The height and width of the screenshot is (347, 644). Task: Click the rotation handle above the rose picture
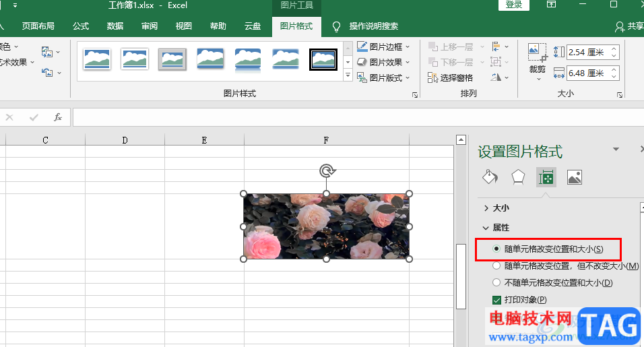click(327, 170)
